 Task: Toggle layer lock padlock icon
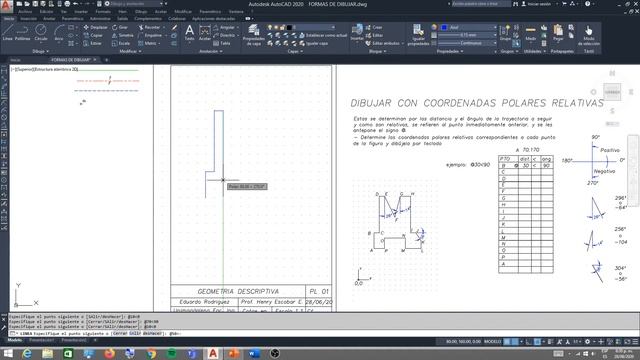click(282, 27)
